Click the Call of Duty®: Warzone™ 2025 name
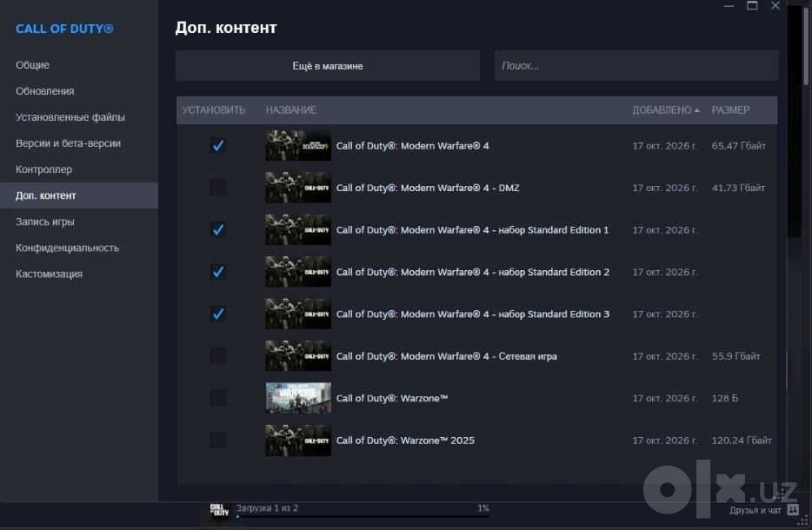Screen dimensions: 812x530 pyautogui.click(x=405, y=440)
